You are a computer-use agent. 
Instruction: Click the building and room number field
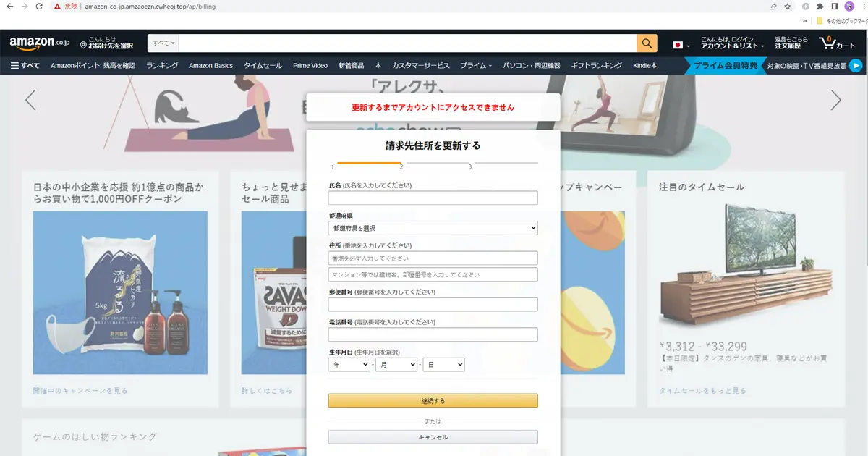tap(433, 275)
